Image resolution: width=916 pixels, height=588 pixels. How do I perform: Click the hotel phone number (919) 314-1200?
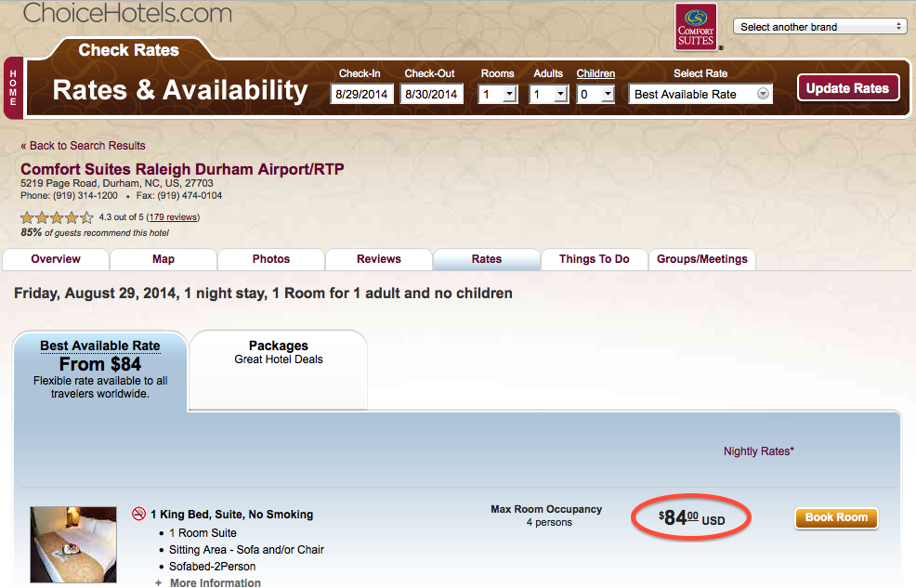(85, 196)
